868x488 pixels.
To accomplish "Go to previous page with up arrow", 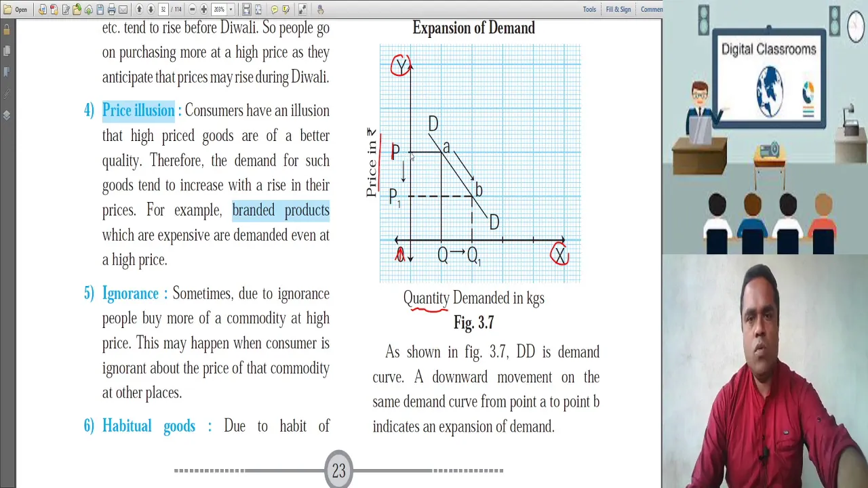I will click(x=139, y=9).
